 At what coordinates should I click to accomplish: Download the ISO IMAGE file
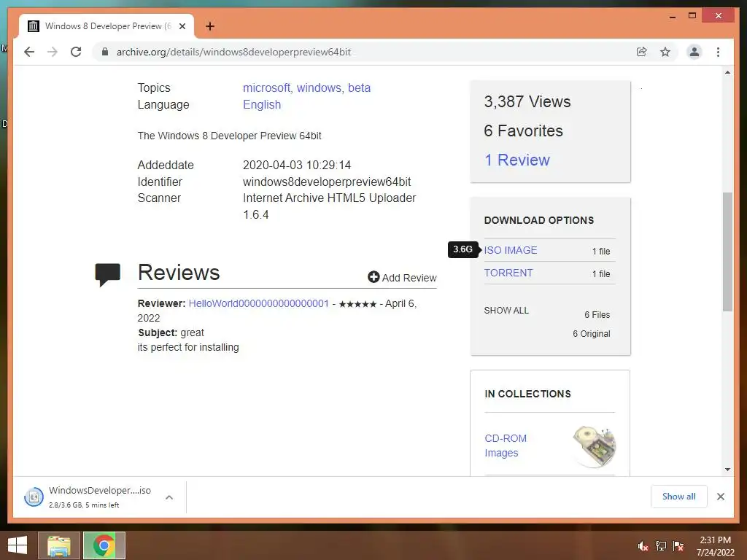tap(510, 250)
